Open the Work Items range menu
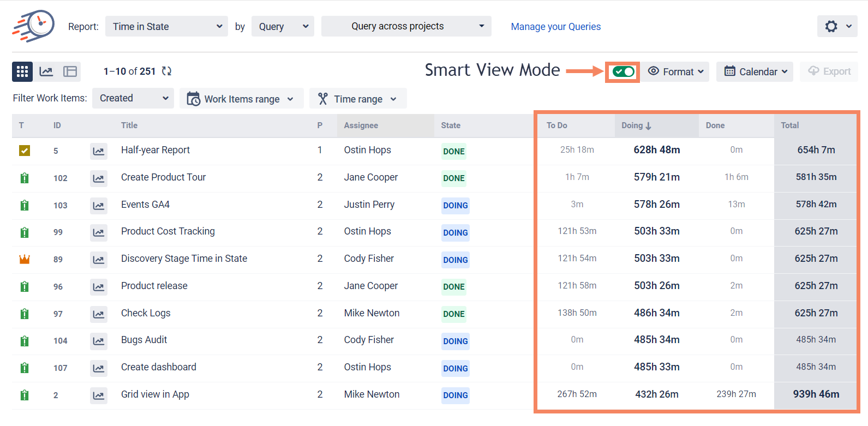Screen dimensions: 868x426 pyautogui.click(x=241, y=99)
